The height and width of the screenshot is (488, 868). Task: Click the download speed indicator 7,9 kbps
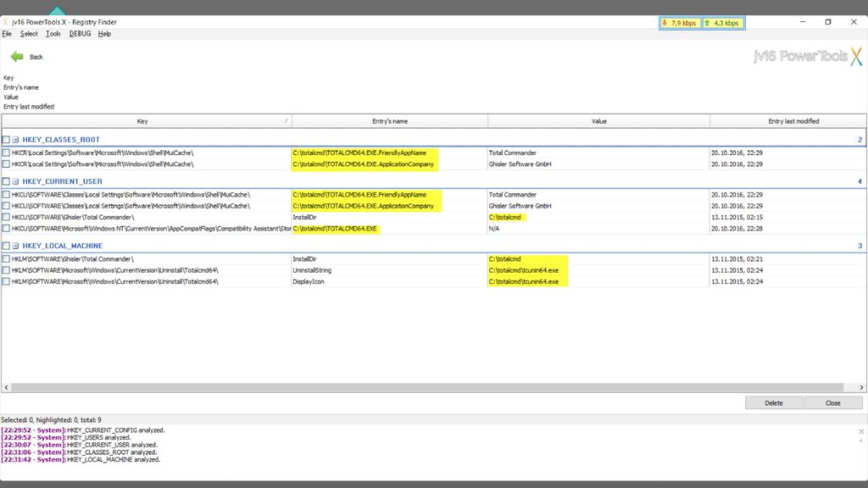pyautogui.click(x=679, y=23)
